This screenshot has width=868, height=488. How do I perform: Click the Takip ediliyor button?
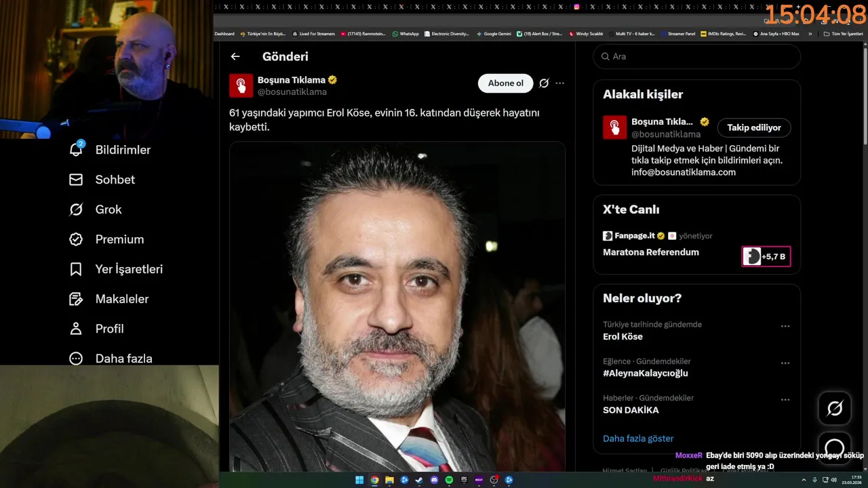[754, 127]
